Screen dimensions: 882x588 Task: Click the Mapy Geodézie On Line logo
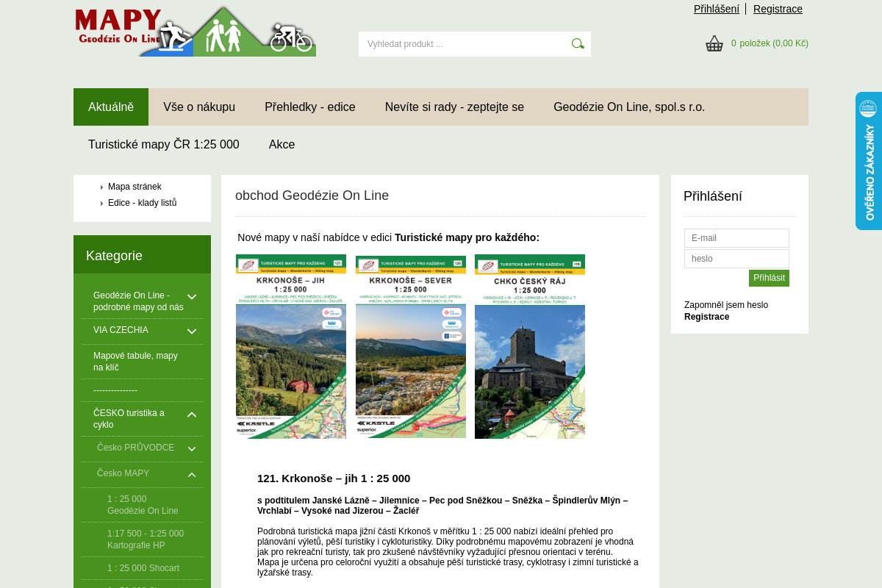195,31
